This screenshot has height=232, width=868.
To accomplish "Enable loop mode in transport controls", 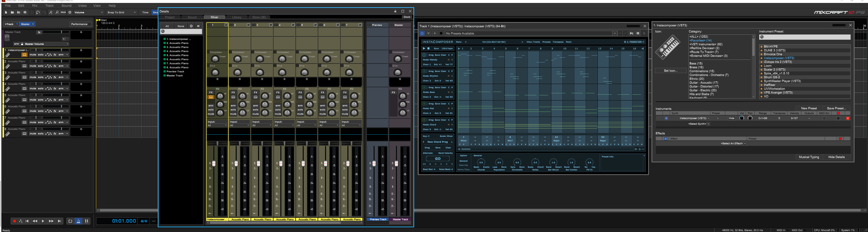I will pyautogui.click(x=70, y=221).
